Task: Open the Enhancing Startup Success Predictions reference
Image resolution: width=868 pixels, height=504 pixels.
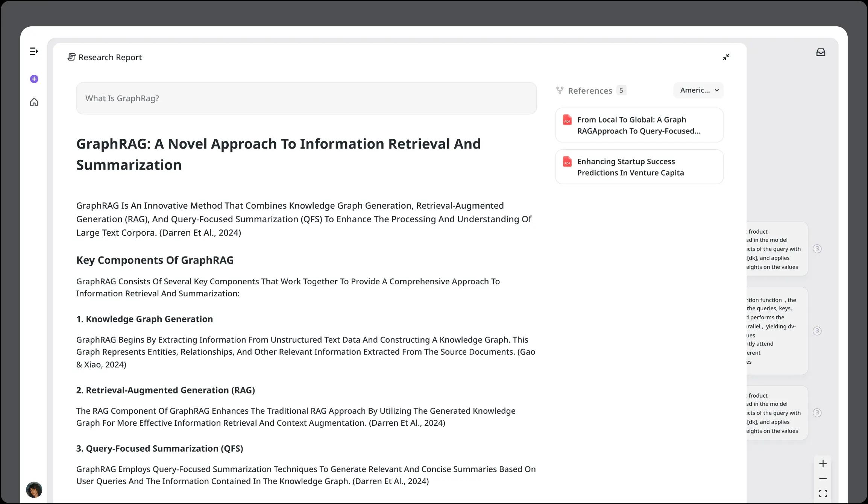Action: click(x=639, y=167)
